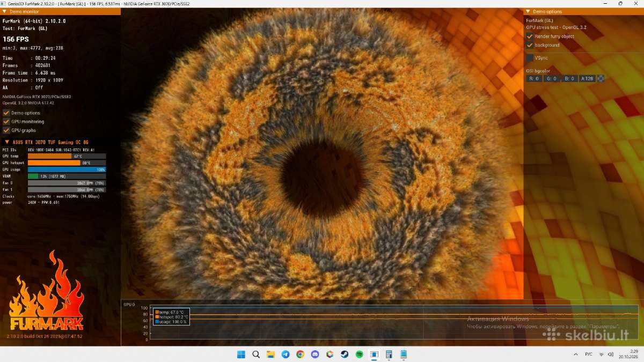Click the fan 1 RPM bar
Viewport: 644px width, 362px height.
pos(67,189)
